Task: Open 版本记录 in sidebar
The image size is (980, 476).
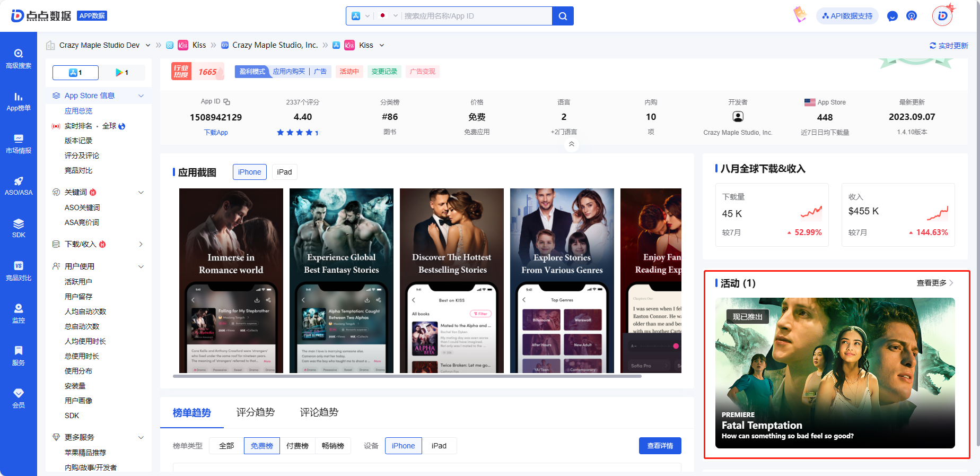Action: click(x=78, y=141)
